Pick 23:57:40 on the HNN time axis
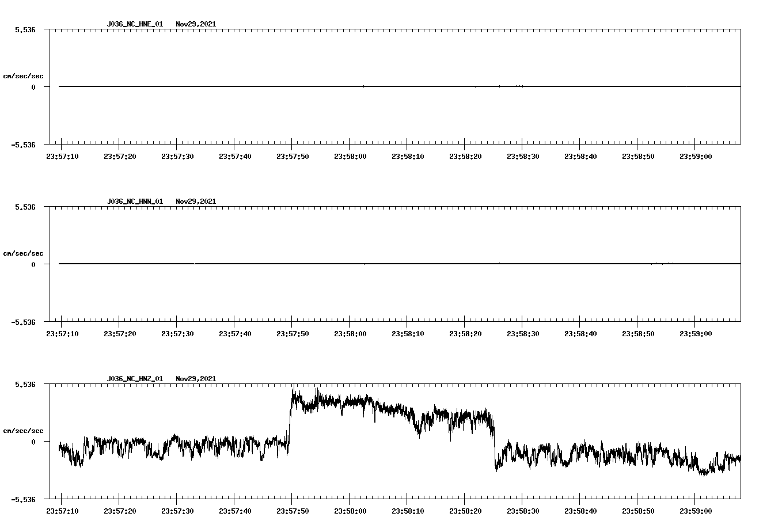This screenshot has height=532, width=782. pos(235,334)
